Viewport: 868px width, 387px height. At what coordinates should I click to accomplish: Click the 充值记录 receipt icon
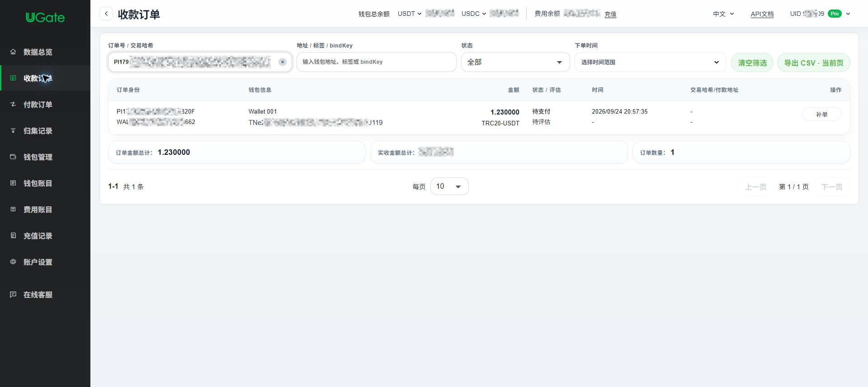(13, 235)
